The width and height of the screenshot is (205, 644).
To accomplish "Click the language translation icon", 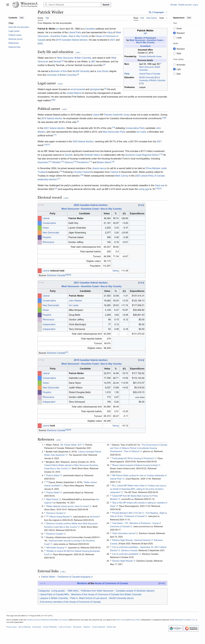I will [x=150, y=12].
